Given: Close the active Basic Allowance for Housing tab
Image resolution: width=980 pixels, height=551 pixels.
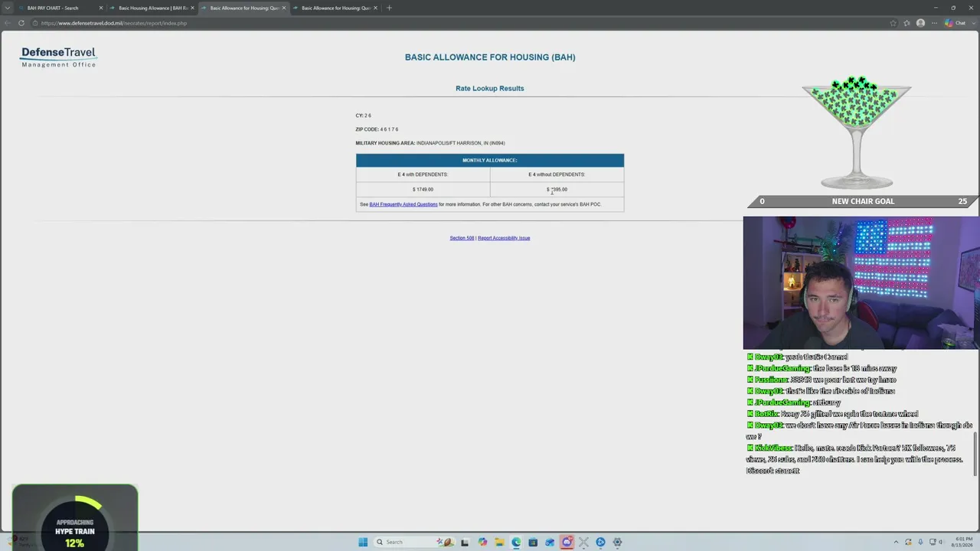Looking at the screenshot, I should pyautogui.click(x=284, y=8).
